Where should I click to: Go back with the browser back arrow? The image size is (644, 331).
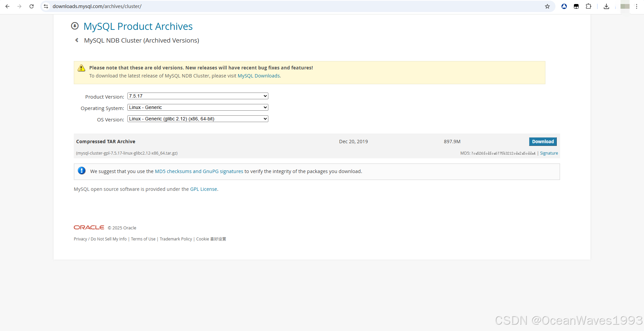[x=7, y=6]
